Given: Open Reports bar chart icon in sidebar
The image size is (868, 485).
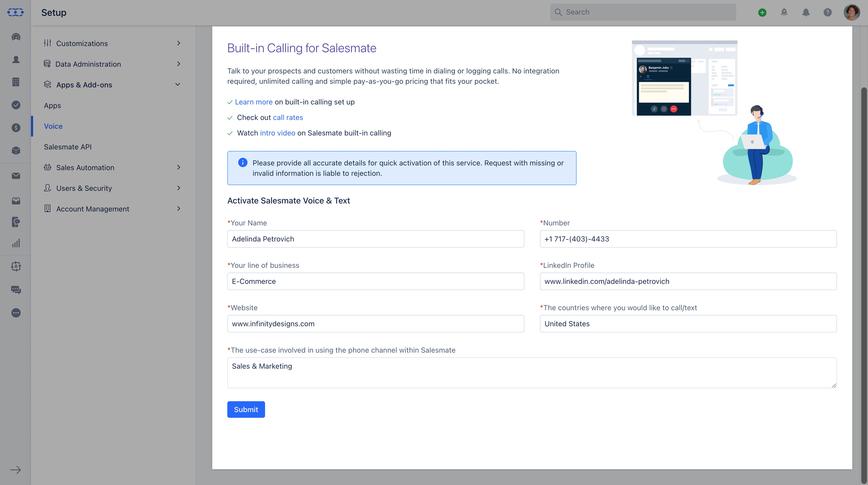Looking at the screenshot, I should pyautogui.click(x=16, y=243).
